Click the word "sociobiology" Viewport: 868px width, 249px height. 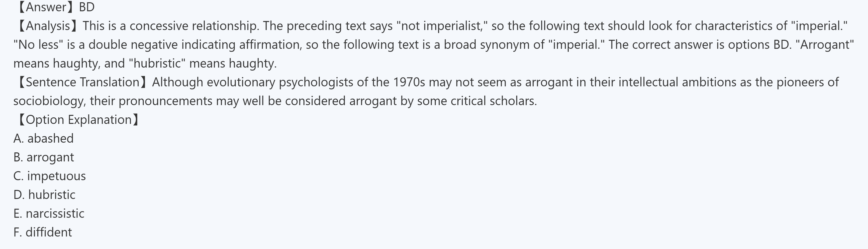[49, 101]
